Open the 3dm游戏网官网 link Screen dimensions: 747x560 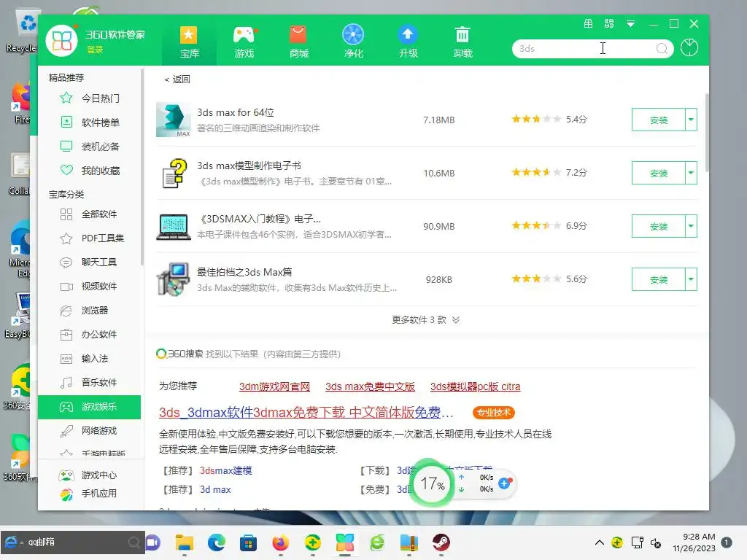[274, 386]
